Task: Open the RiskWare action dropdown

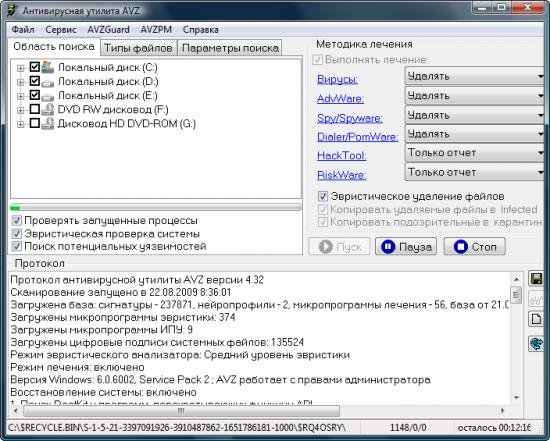Action: (x=474, y=172)
